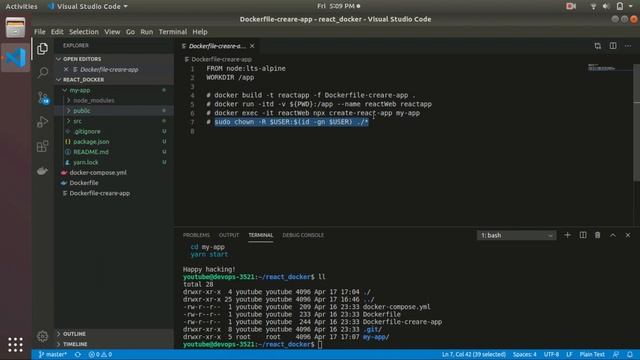Change language mode Plain Text

pos(592,354)
